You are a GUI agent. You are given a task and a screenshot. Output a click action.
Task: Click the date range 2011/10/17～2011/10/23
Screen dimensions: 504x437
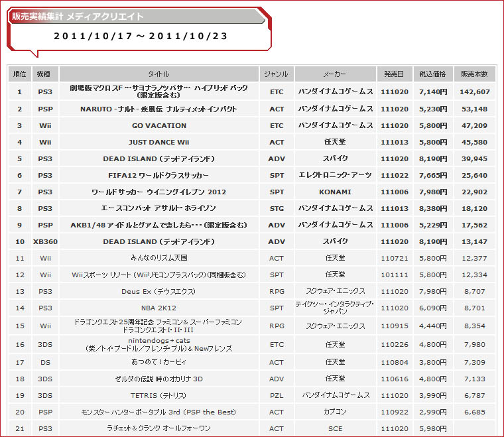point(141,36)
